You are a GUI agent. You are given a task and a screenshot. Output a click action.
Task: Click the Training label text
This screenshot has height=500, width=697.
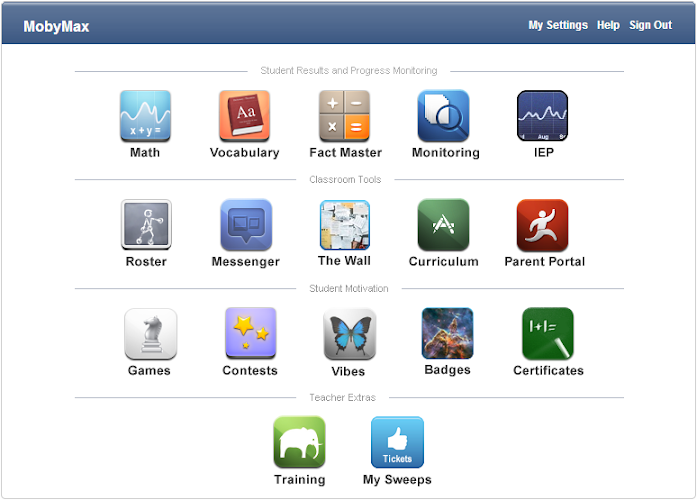click(x=300, y=480)
